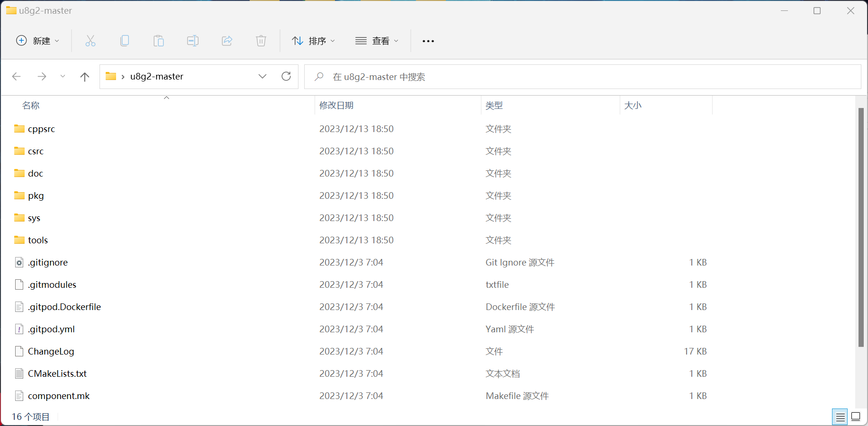Select the .gitignore file name
868x426 pixels.
tap(48, 262)
